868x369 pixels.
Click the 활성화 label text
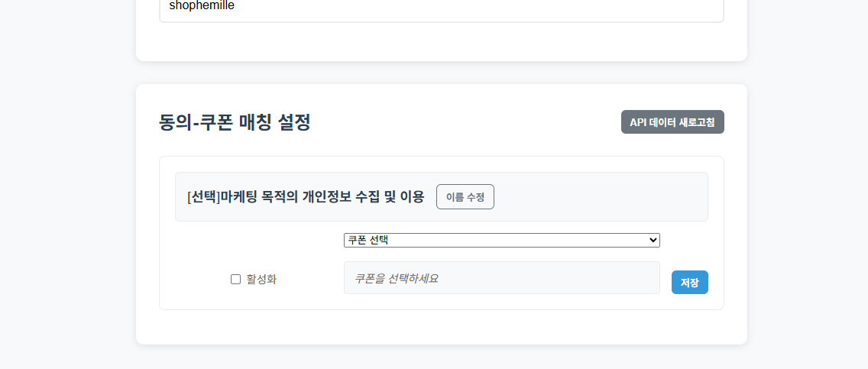(x=261, y=280)
